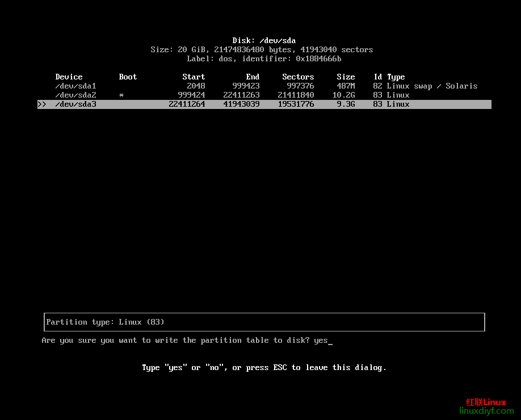This screenshot has height=420, width=521.
Task: Click the Device column header
Action: 69,77
